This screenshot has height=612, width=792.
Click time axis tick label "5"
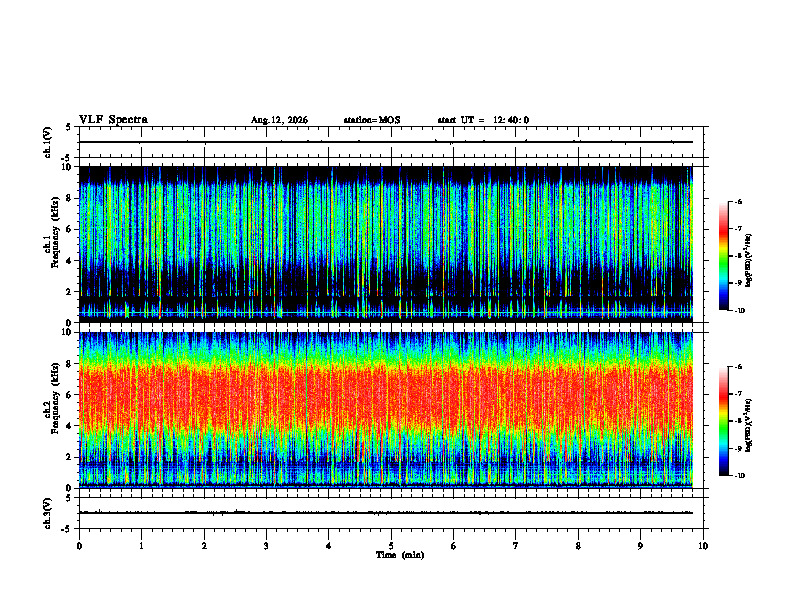click(x=391, y=546)
